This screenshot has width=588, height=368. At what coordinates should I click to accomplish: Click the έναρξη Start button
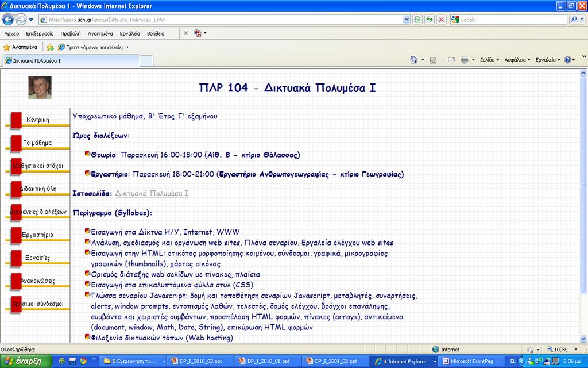tap(25, 361)
